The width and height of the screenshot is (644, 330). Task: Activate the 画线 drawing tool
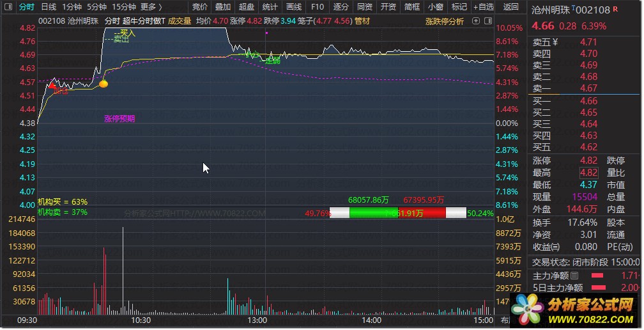coord(294,7)
